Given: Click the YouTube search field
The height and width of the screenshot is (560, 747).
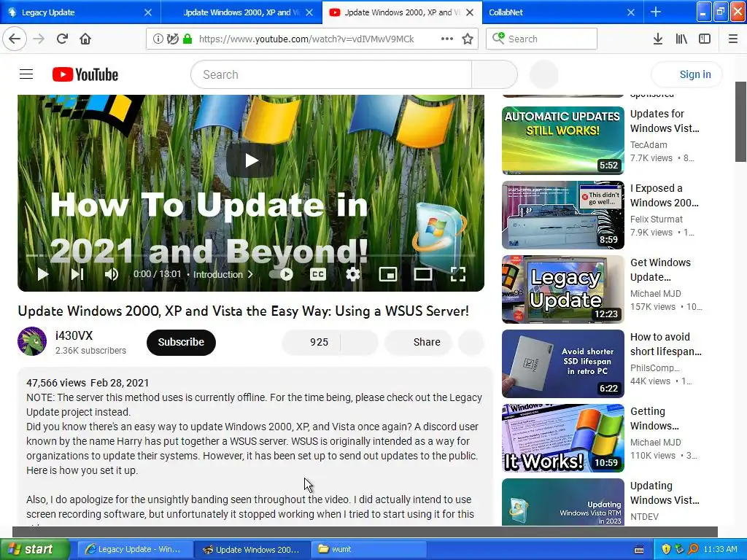Looking at the screenshot, I should coord(331,74).
